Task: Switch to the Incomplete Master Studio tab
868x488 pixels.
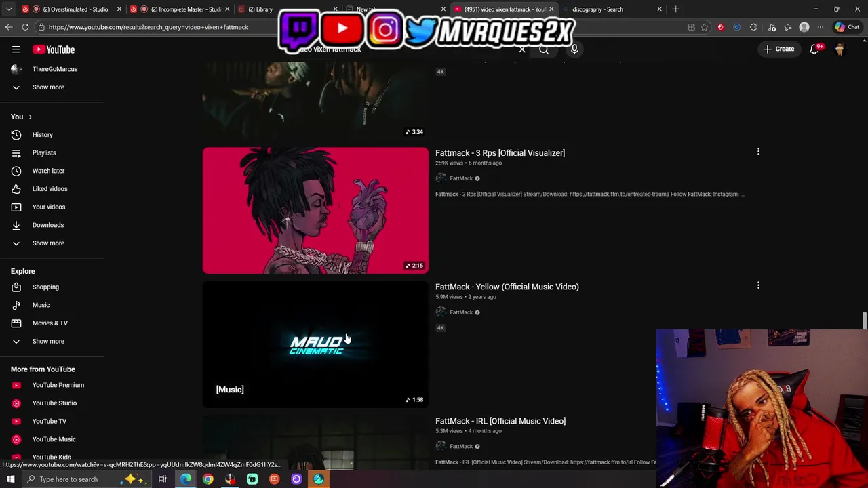Action: tap(180, 9)
